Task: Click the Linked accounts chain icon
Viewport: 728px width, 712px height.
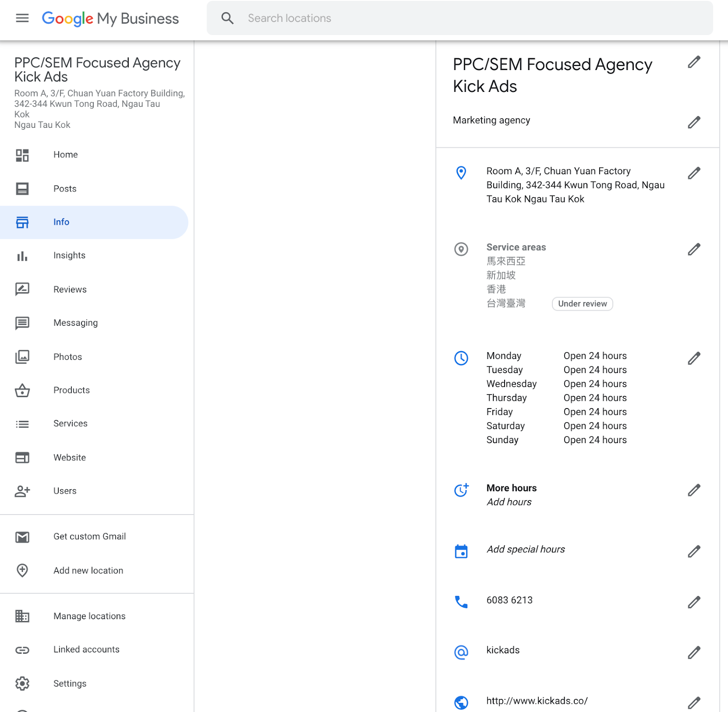Action: tap(22, 650)
